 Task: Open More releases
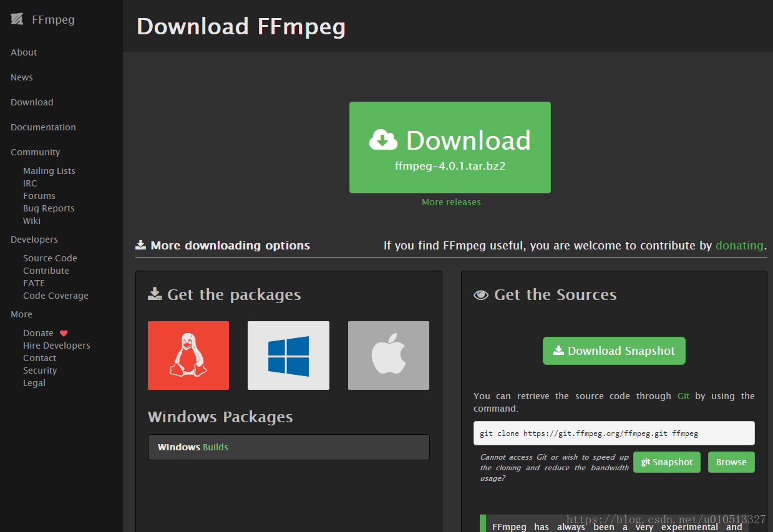pos(450,201)
